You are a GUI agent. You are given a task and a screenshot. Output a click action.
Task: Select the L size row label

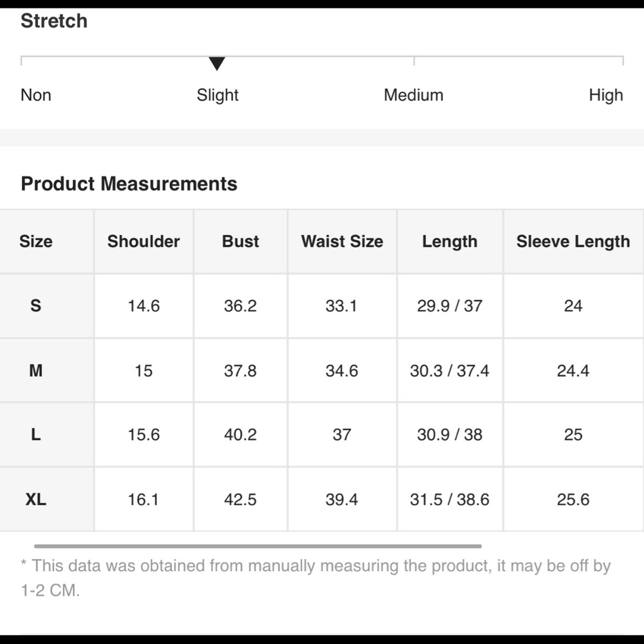35,435
